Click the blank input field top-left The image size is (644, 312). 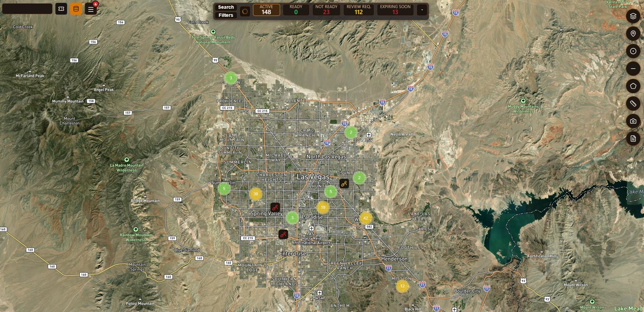[x=27, y=9]
